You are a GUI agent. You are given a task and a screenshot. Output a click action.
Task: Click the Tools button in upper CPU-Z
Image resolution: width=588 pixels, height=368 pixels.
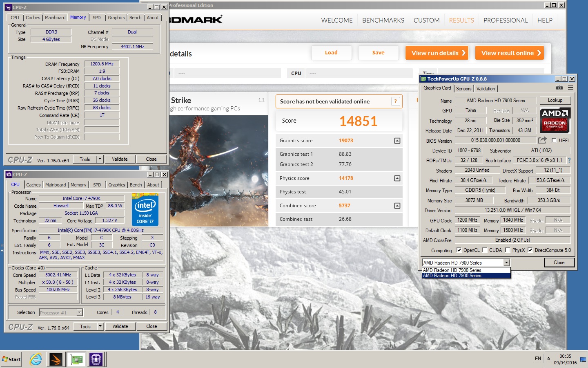click(x=85, y=159)
